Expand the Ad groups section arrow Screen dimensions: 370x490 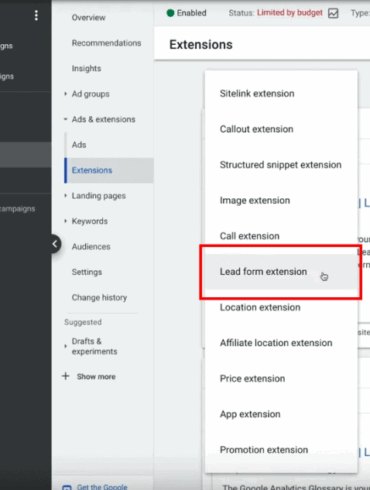tap(65, 94)
